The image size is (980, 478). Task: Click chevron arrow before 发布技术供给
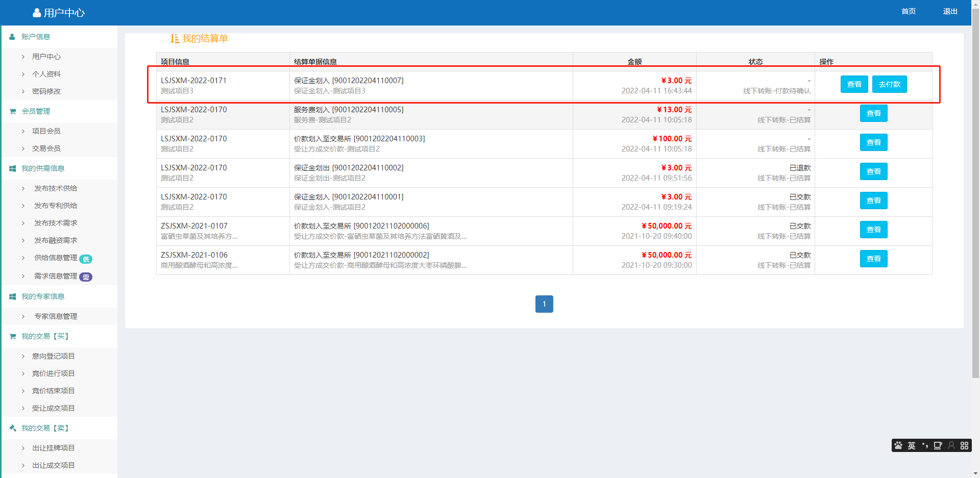click(x=23, y=188)
